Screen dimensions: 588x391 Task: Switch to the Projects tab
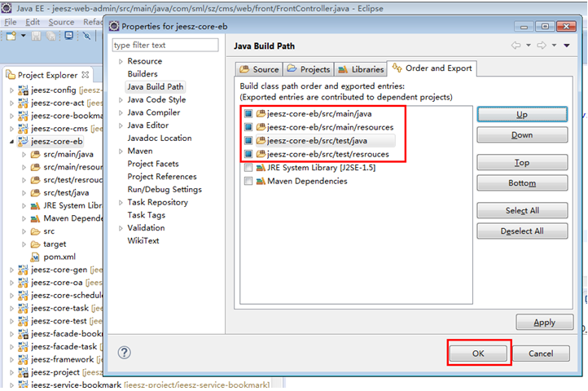click(x=308, y=69)
